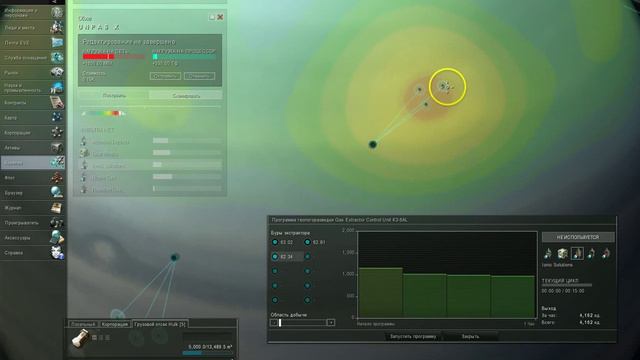The height and width of the screenshot is (360, 640).
Task: Open the Браузер sidebar icon
Action: pos(57,193)
